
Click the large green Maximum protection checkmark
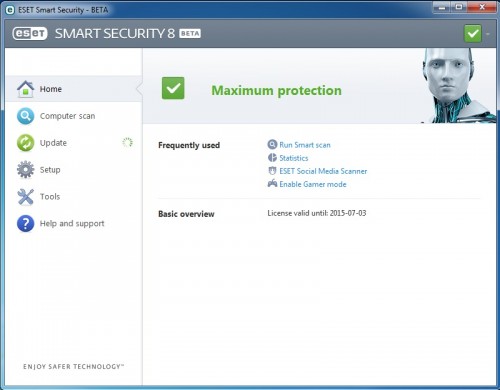(x=173, y=88)
